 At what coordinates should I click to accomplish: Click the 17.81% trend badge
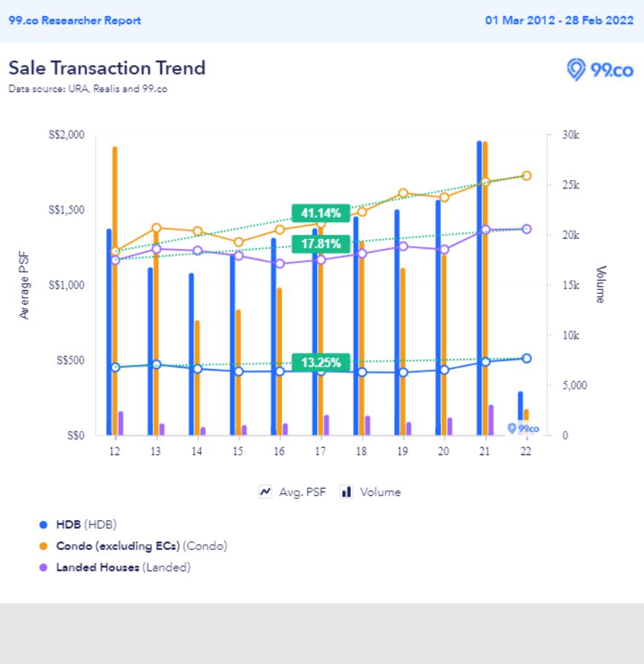tap(321, 243)
